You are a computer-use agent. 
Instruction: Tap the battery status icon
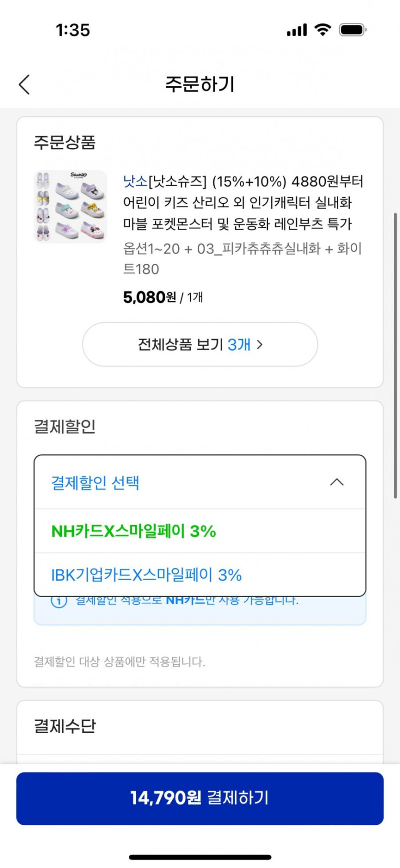point(353,30)
